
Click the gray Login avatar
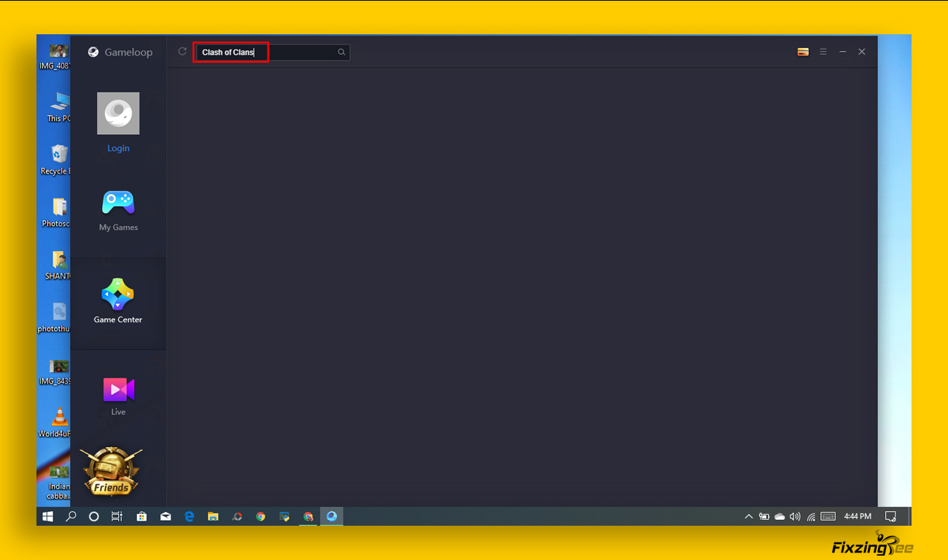point(118,113)
